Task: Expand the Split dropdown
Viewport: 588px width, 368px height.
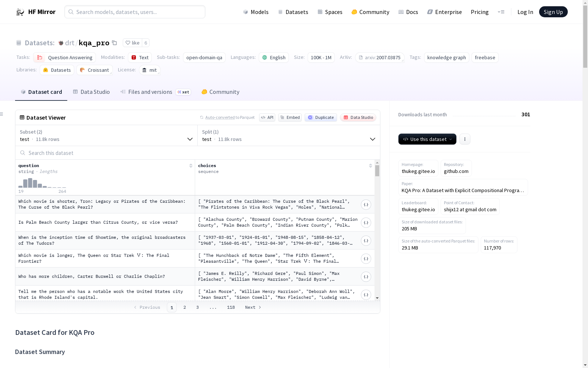Action: click(289, 135)
